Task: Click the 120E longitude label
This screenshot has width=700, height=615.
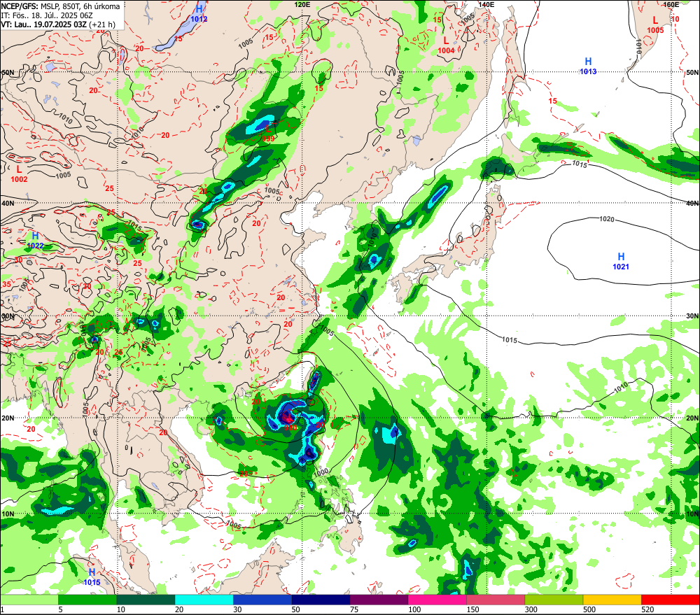Action: click(302, 4)
